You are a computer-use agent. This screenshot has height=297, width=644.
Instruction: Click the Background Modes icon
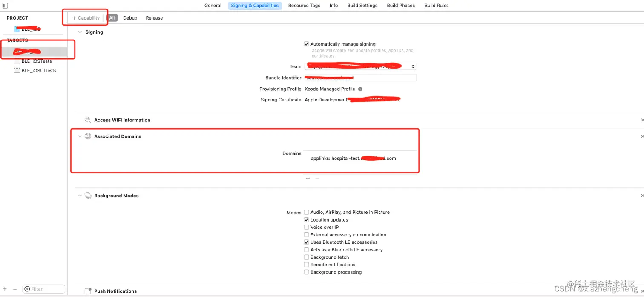point(88,196)
